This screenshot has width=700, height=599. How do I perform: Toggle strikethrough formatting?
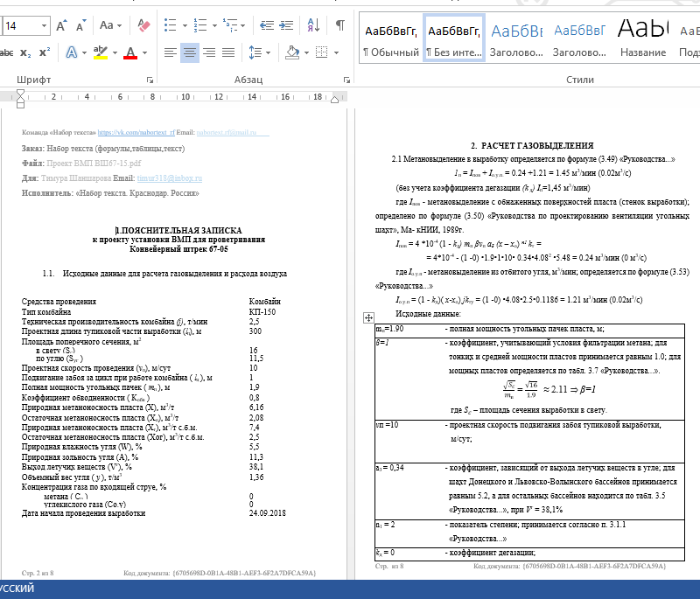click(x=7, y=53)
